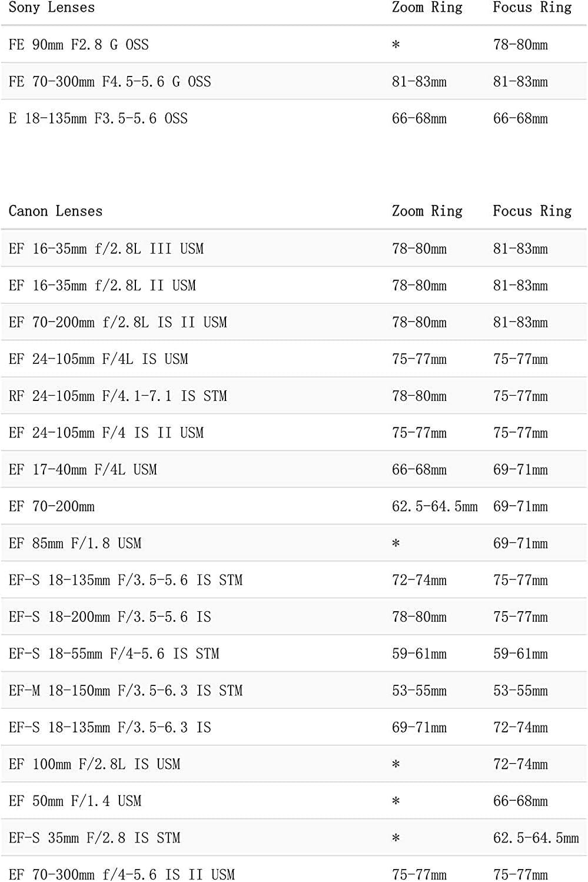Select the EF 50mm F/1.4 USM row
Image resolution: width=588 pixels, height=882 pixels.
coord(75,801)
